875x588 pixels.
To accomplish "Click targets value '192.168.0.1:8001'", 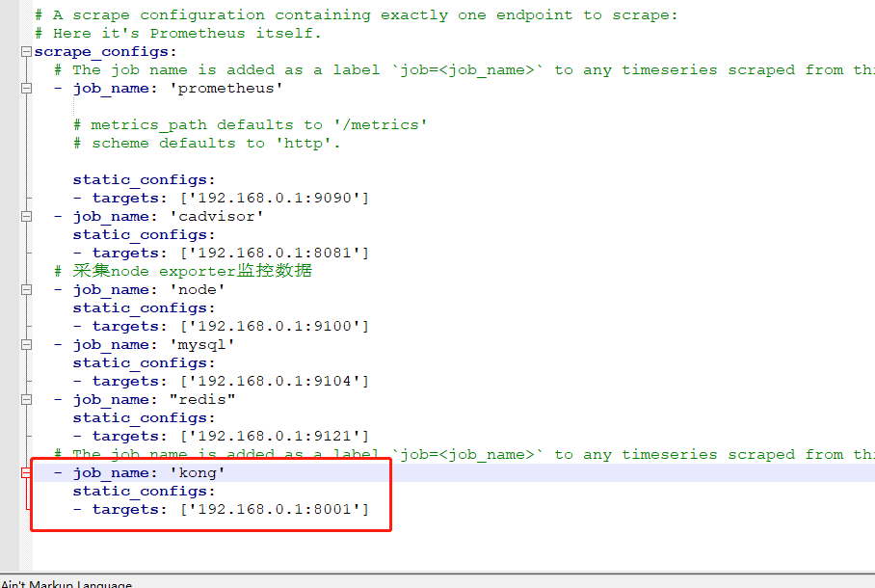I will coord(275,509).
